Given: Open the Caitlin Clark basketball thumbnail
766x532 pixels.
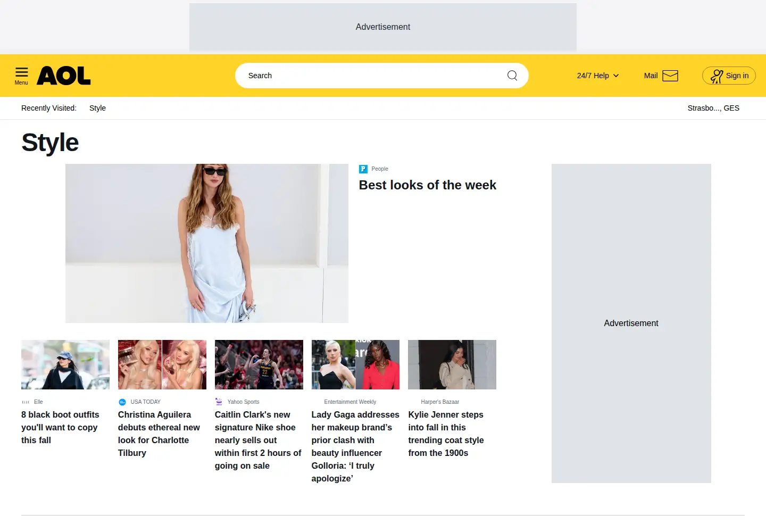Looking at the screenshot, I should click(259, 364).
